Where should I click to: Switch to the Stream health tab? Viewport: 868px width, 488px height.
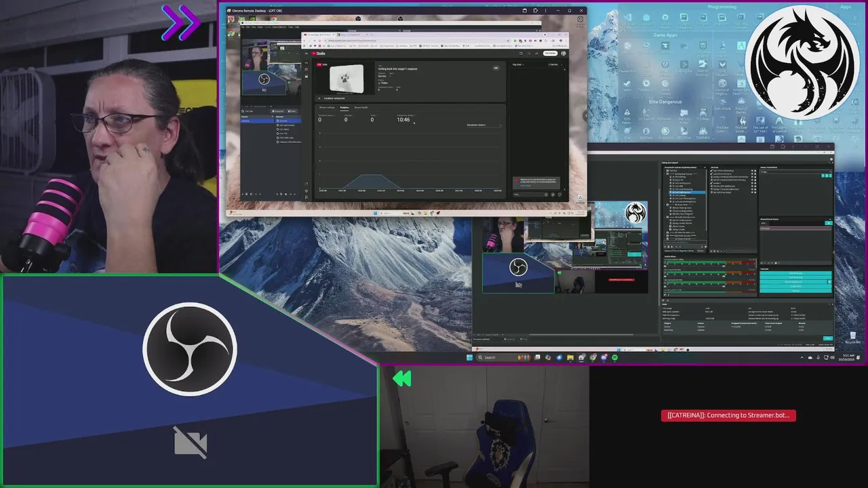[361, 107]
